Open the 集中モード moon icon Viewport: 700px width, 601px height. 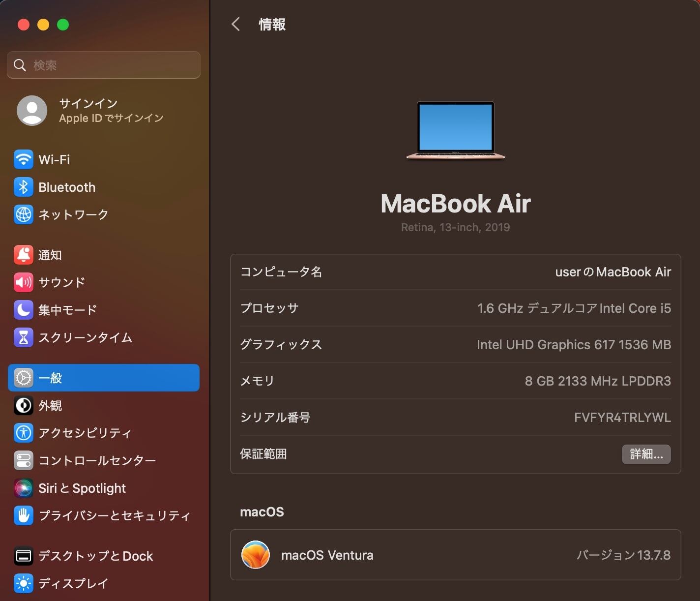coord(24,310)
